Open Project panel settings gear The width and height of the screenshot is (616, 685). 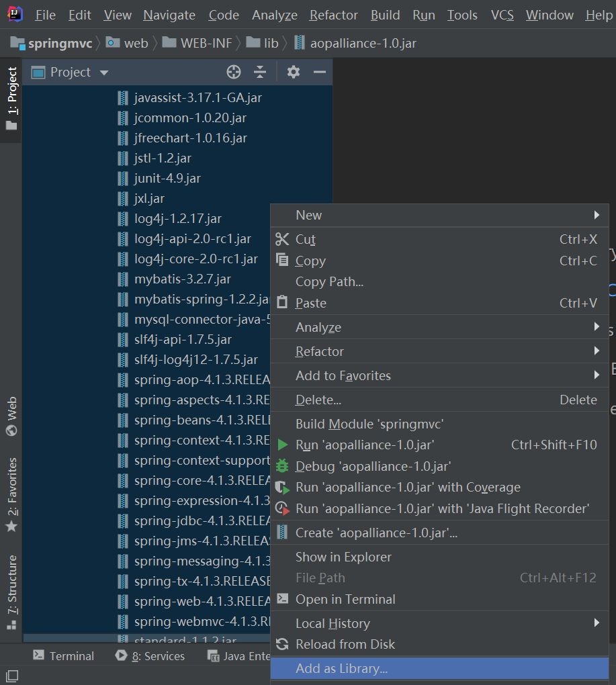pyautogui.click(x=293, y=72)
